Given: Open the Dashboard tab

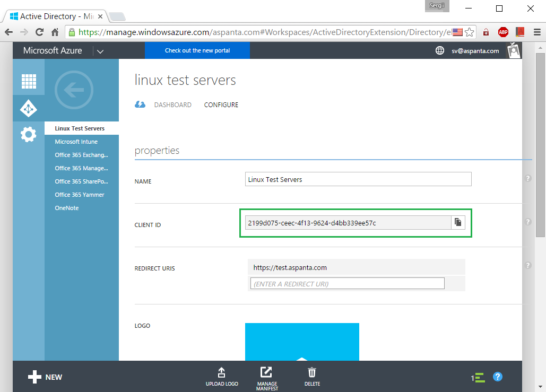Looking at the screenshot, I should 173,104.
